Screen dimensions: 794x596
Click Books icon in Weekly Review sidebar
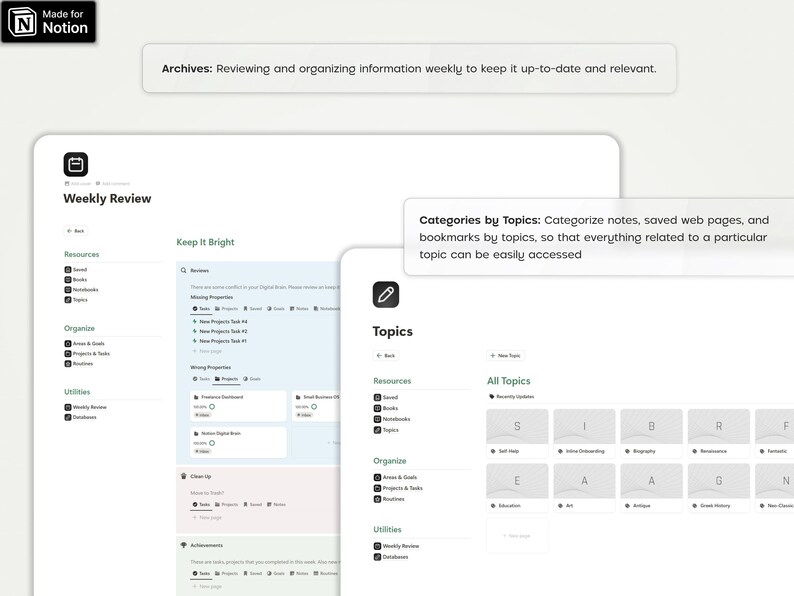coord(68,280)
